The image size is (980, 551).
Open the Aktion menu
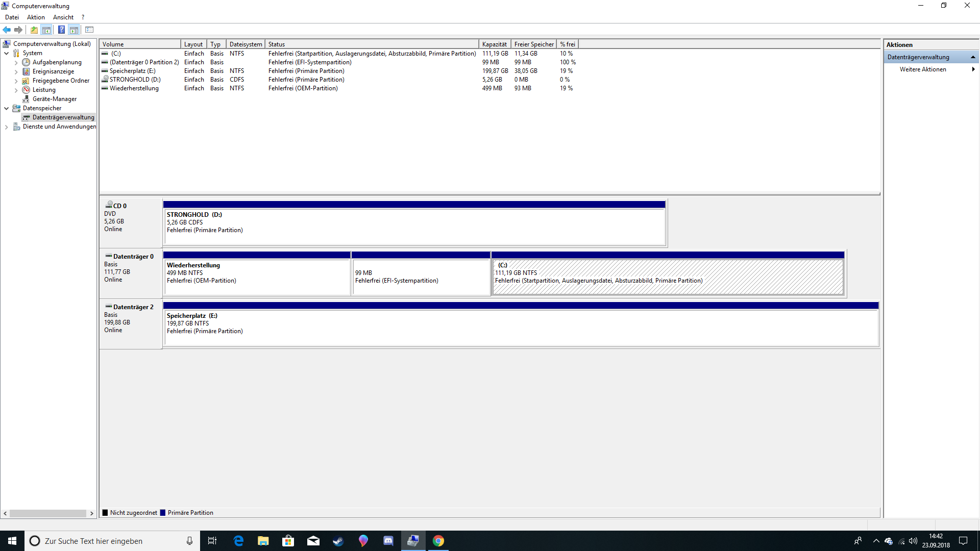tap(36, 17)
